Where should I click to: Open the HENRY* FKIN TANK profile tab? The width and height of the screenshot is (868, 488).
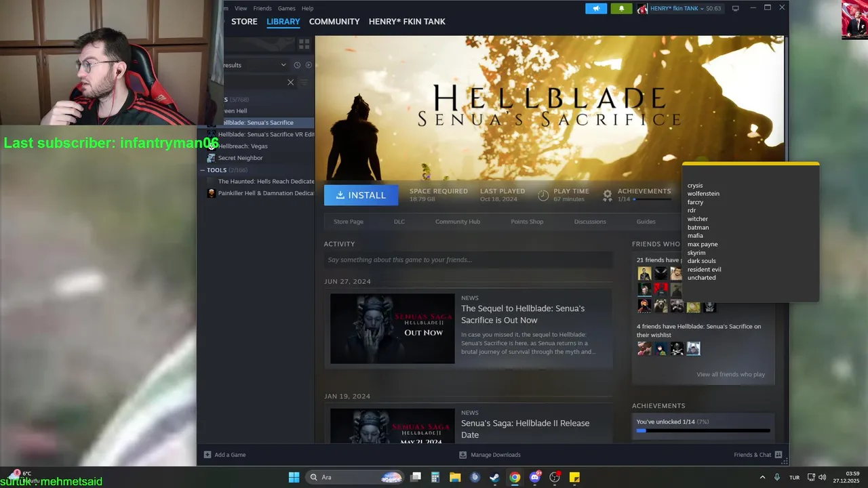click(407, 22)
